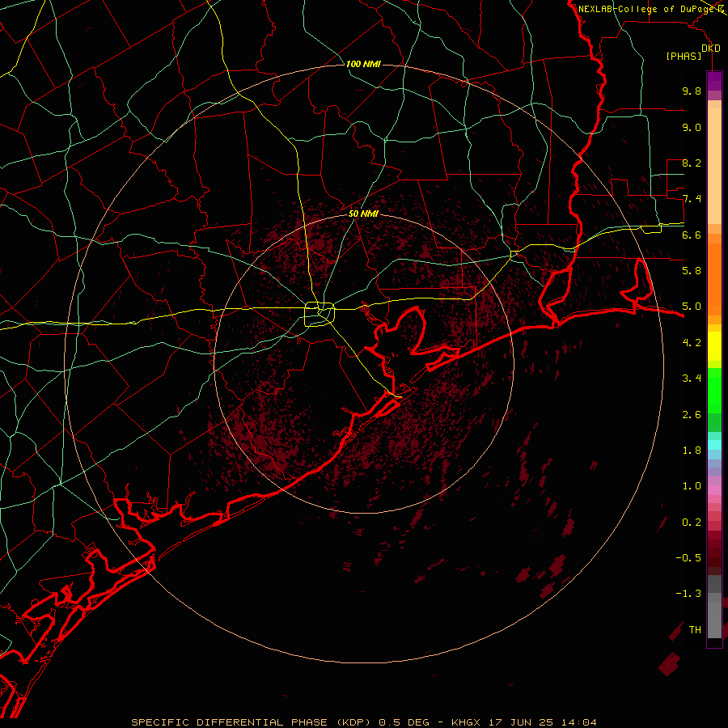Click the 7.4 legend value

point(692,199)
